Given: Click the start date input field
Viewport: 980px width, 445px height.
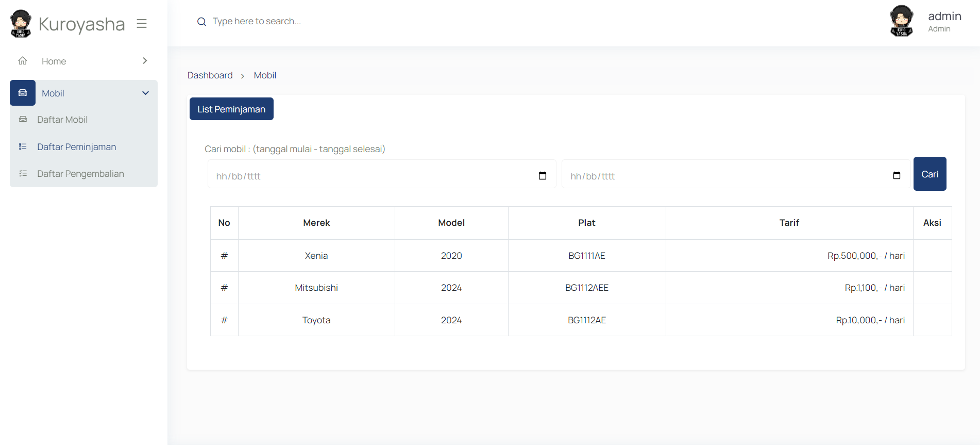Looking at the screenshot, I should pyautogui.click(x=371, y=176).
